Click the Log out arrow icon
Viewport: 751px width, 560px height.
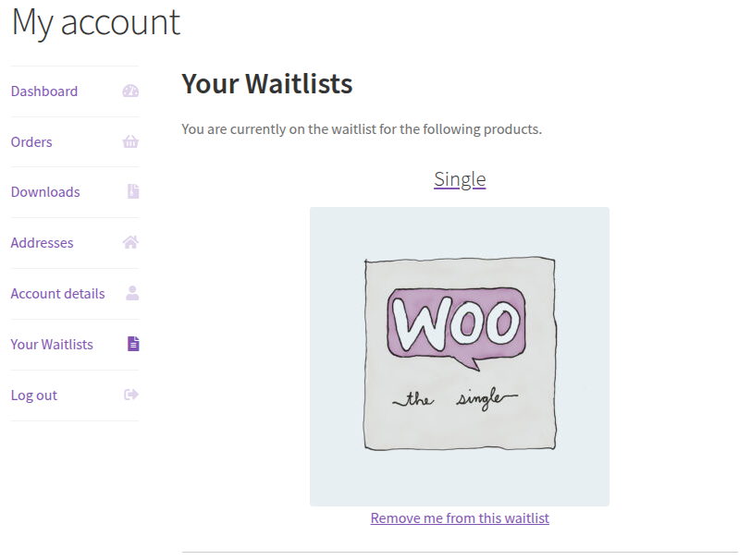point(131,396)
